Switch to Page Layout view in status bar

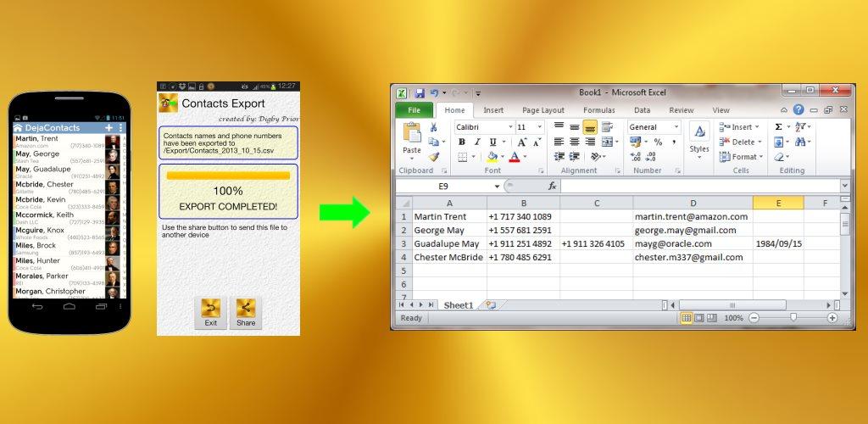pyautogui.click(x=699, y=318)
